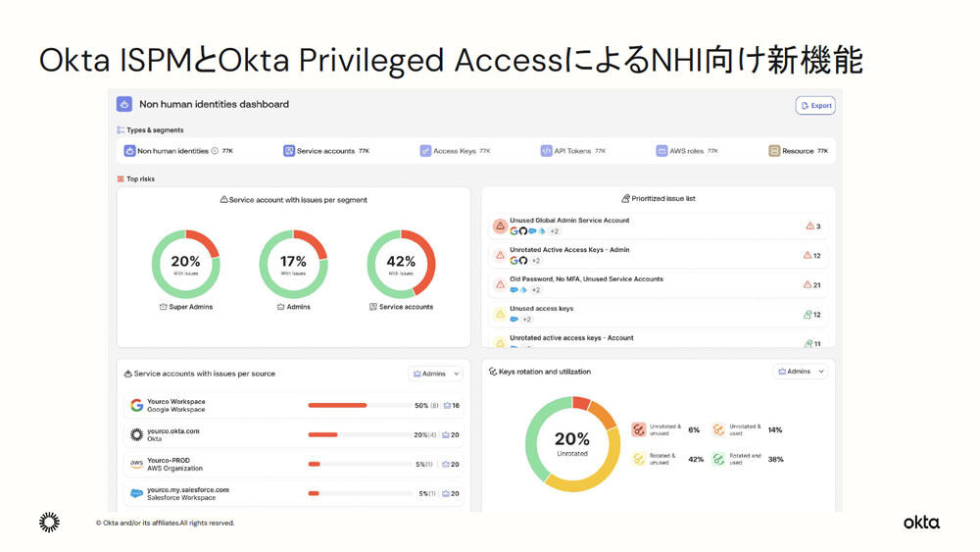Open Old Password, No MFA, Unused Service Accounts issue
980x552 pixels.
pyautogui.click(x=659, y=284)
